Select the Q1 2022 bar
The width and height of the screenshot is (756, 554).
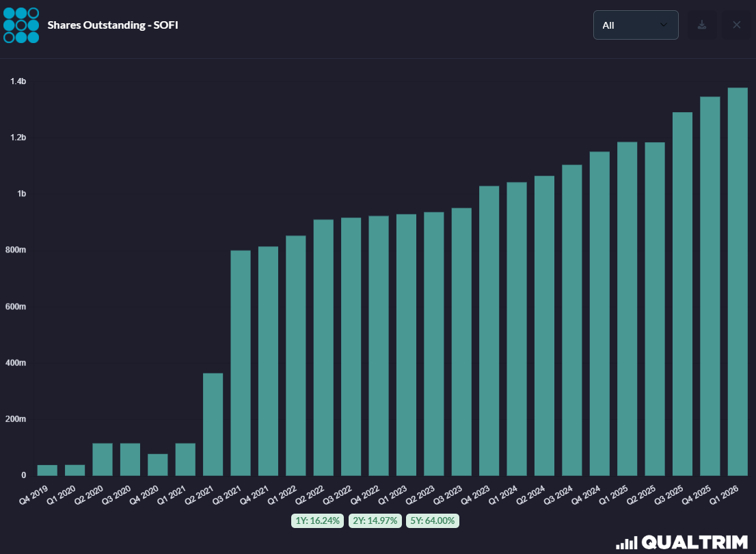pyautogui.click(x=295, y=356)
